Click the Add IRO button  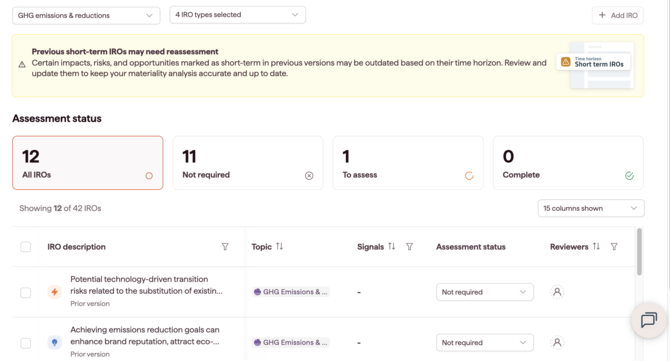click(618, 15)
